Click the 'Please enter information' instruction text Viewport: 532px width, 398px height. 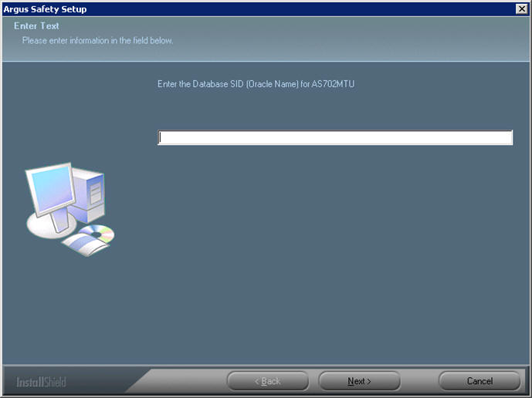point(97,41)
